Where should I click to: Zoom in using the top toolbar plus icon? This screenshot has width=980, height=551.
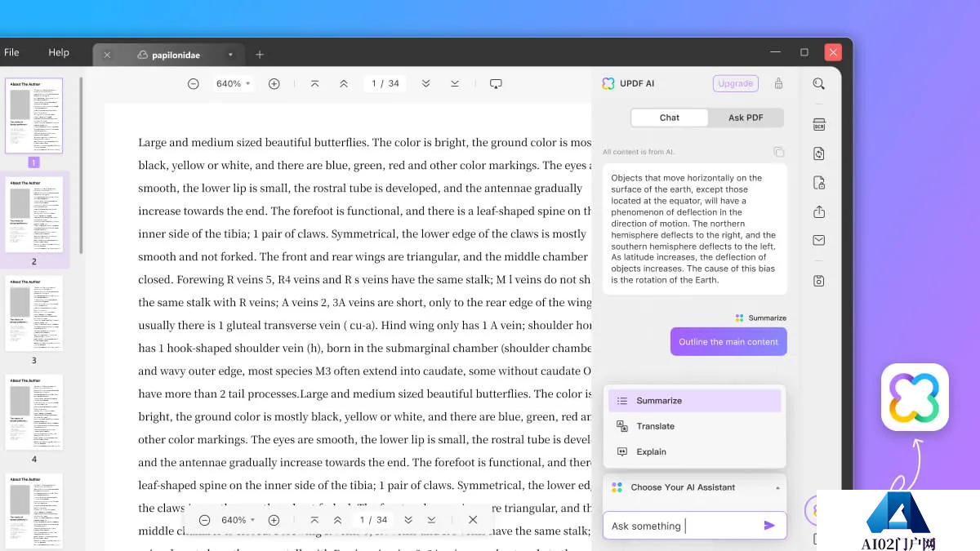point(274,84)
